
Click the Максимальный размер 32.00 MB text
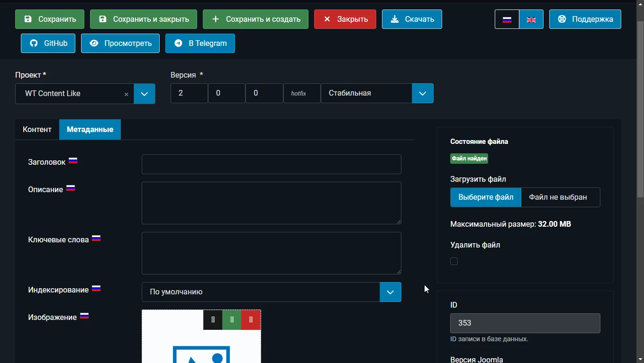[510, 224]
